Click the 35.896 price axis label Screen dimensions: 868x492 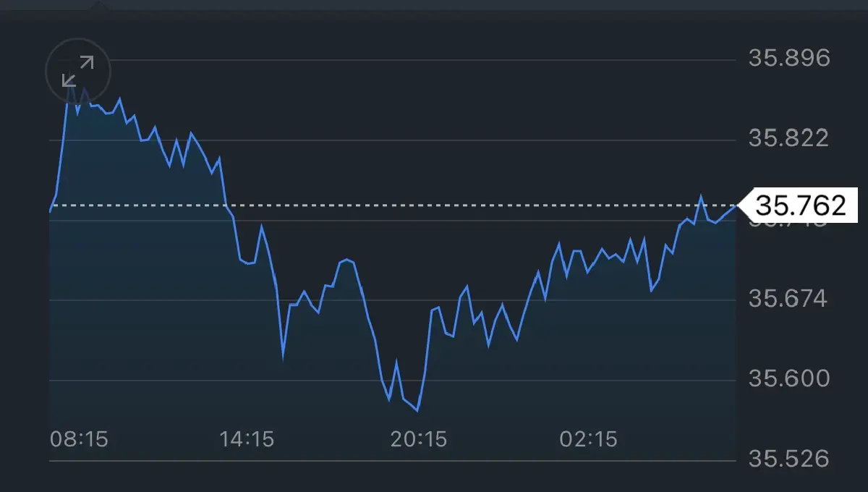[x=789, y=58]
